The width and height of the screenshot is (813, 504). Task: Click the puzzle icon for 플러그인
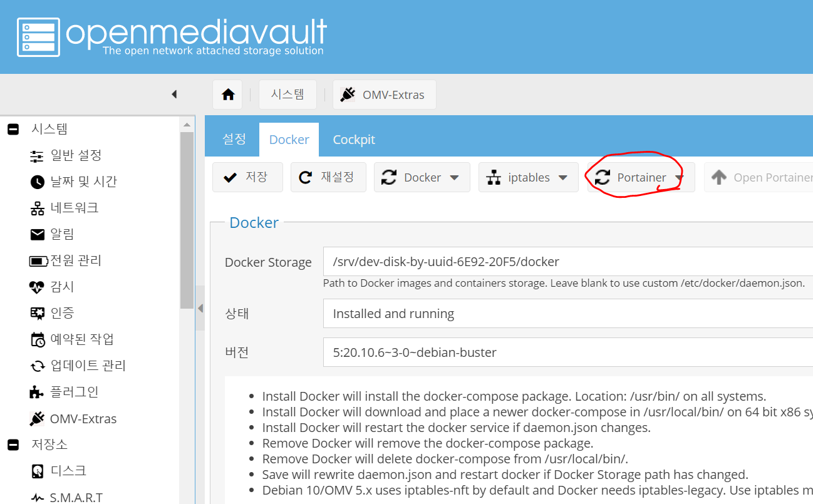click(38, 392)
